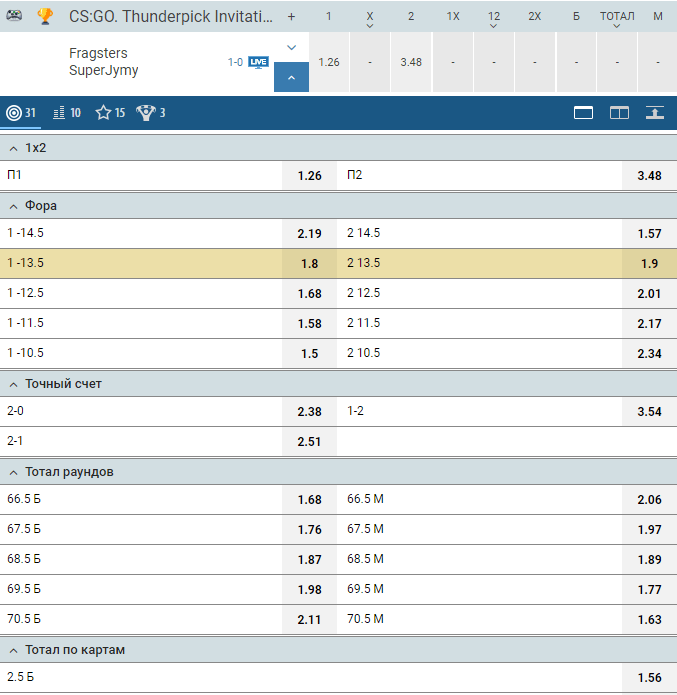Bet exact score 2-0 at 2.38
This screenshot has width=677, height=695.
[309, 412]
